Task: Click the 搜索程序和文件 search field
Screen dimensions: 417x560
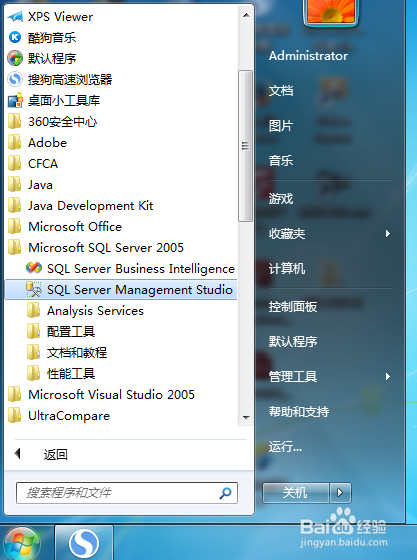Action: click(x=127, y=493)
